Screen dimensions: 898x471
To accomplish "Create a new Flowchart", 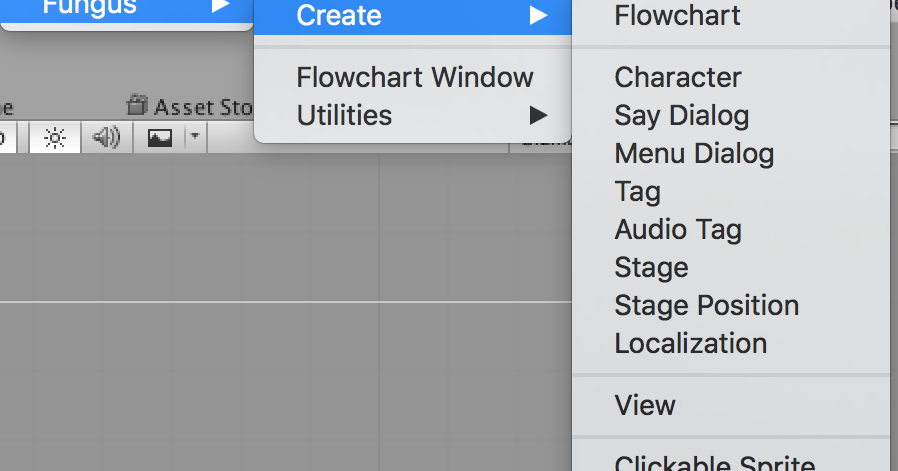I will tap(677, 16).
